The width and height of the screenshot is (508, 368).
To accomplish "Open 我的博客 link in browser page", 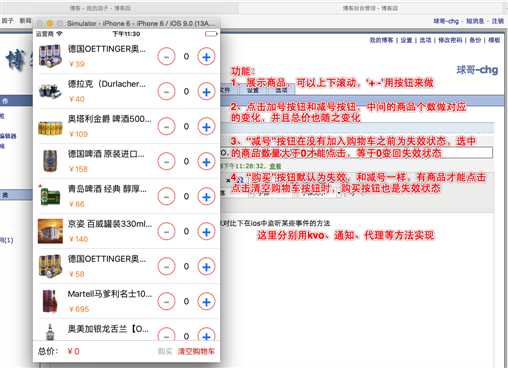I will tap(381, 40).
